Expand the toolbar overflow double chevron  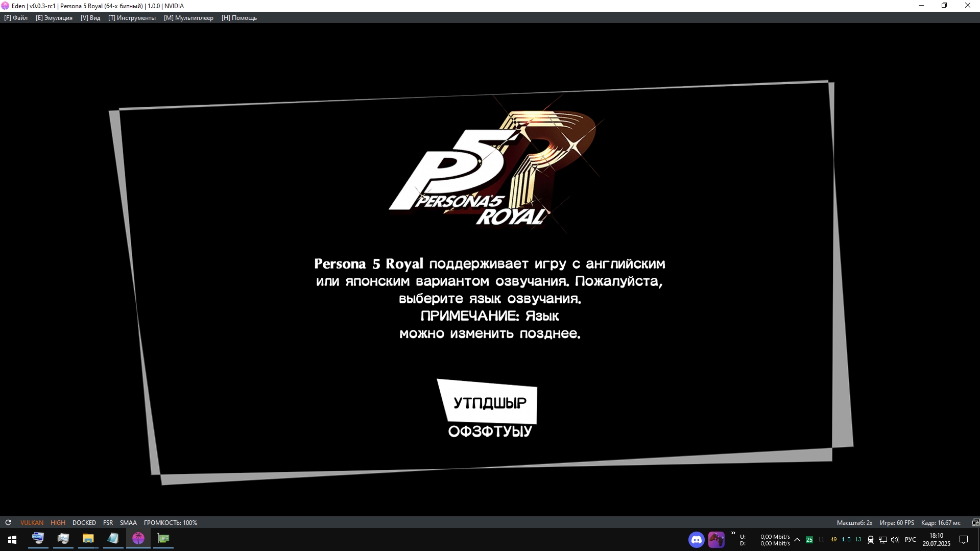click(x=733, y=534)
